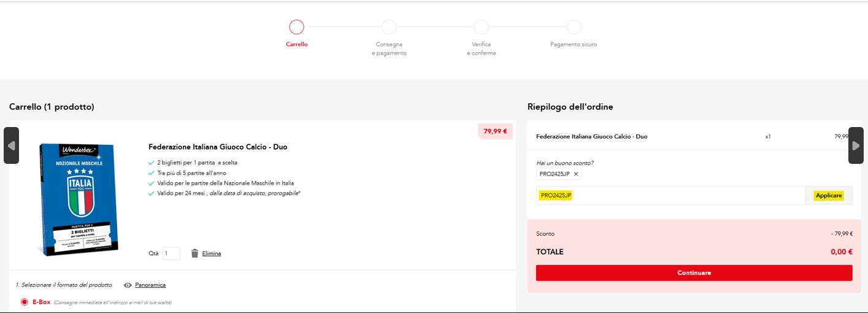Click the Wonderbox Italia product image
Image resolution: width=868 pixels, height=313 pixels.
(79, 199)
